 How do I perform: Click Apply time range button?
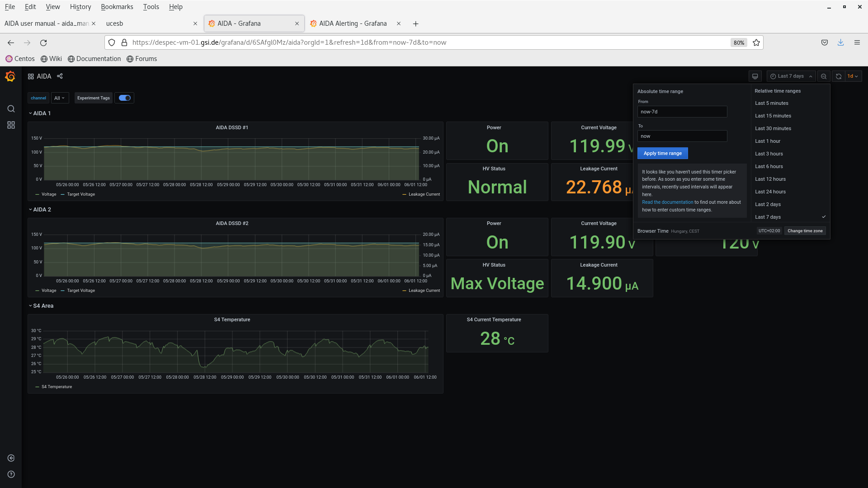click(x=663, y=153)
